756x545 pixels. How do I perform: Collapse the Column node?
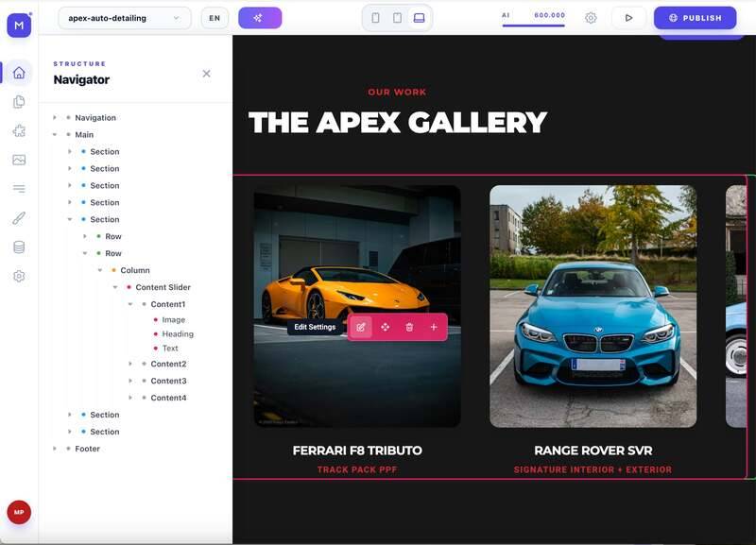tap(100, 270)
